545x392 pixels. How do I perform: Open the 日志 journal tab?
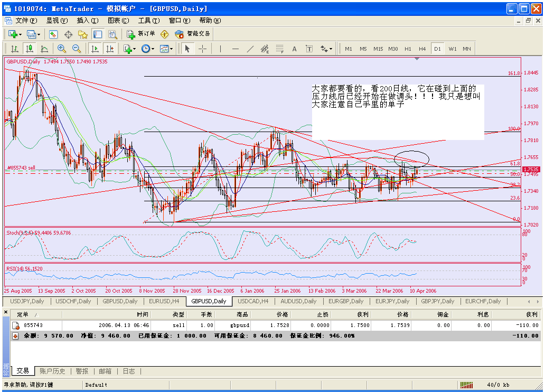point(129,371)
